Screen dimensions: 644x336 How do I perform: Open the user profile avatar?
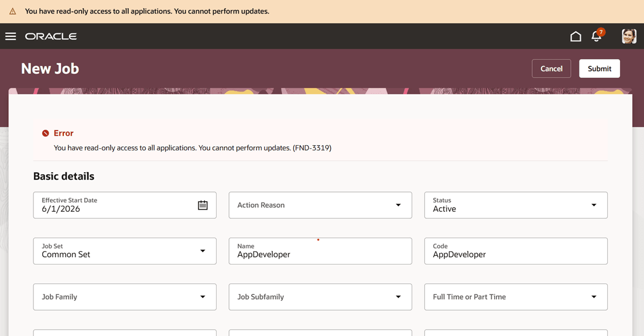pos(629,36)
